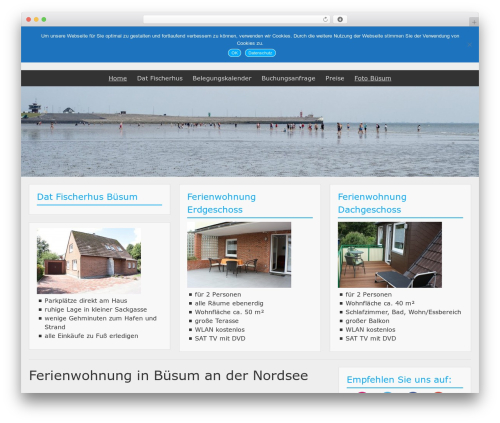Click 'Schlafzimmer, Bad, Wohn/Essbereich' list item
Viewport: 500px width, 423px height.
(x=403, y=312)
